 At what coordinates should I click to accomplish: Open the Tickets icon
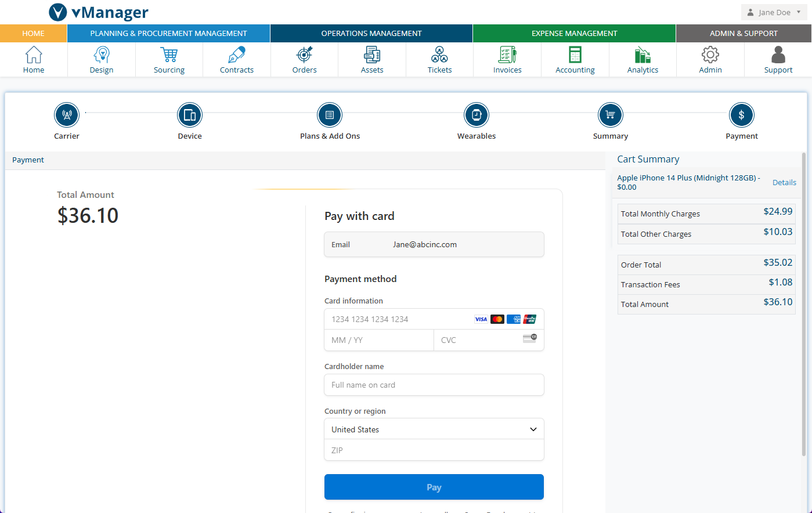pyautogui.click(x=439, y=55)
